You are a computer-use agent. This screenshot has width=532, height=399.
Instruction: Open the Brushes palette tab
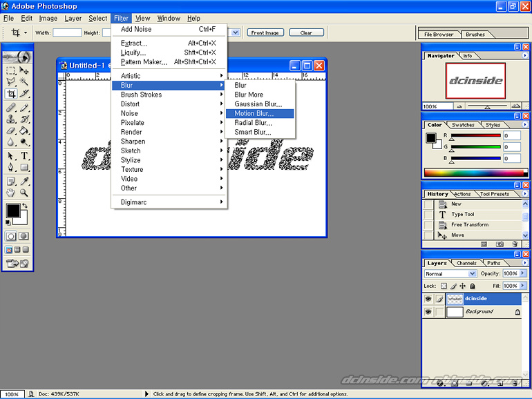click(475, 35)
